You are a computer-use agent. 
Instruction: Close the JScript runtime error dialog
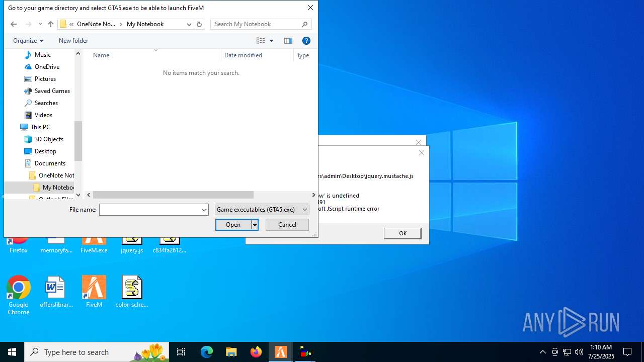click(x=422, y=153)
